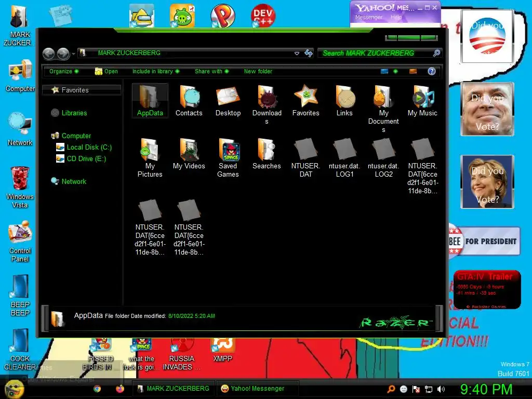Viewport: 532px width, 399px height.
Task: Open the RUSSIA INVADES desktop shortcut
Action: pyautogui.click(x=181, y=354)
